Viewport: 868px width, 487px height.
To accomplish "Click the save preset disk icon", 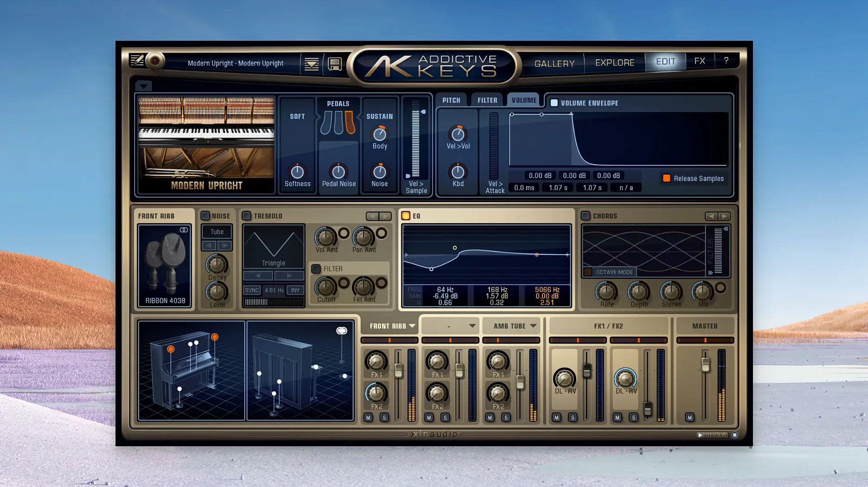I will click(x=334, y=64).
